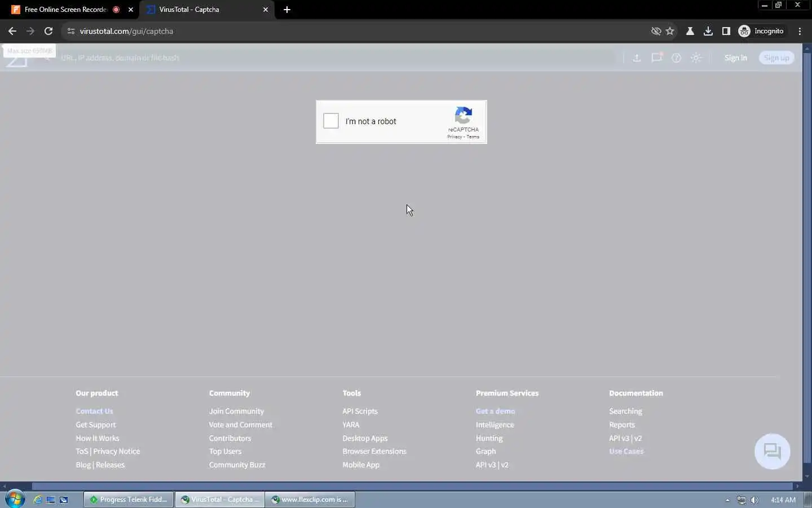Click Sign in in the header

tap(736, 58)
